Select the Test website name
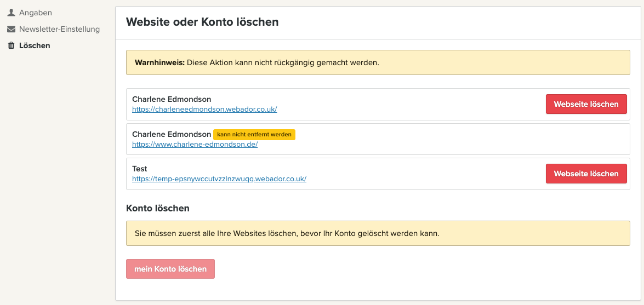Viewport: 644px width, 305px height. [140, 169]
